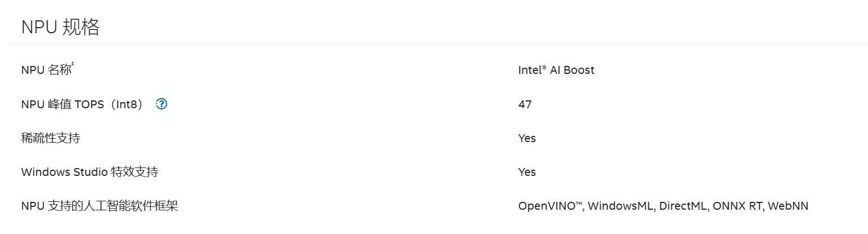868x234 pixels.
Task: Click the 稀疏性支持 label
Action: point(51,138)
